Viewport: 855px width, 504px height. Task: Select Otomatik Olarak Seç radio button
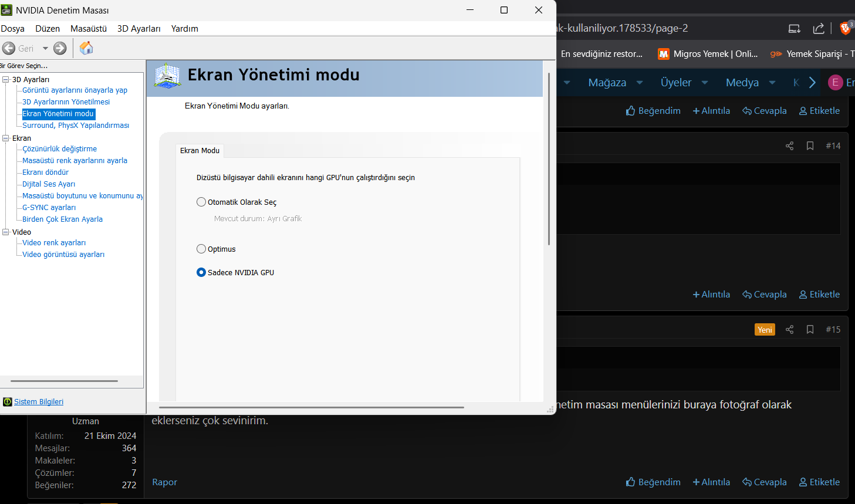pos(201,202)
